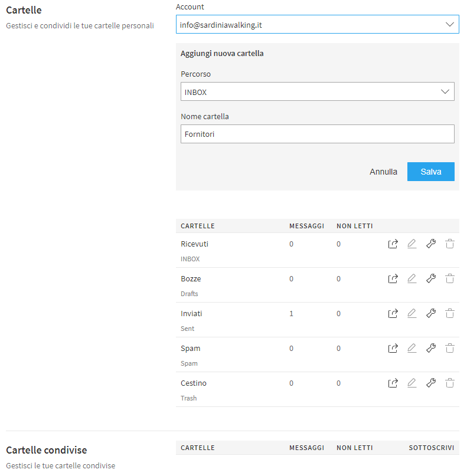Click share icon for Inviati folder

pyautogui.click(x=393, y=314)
